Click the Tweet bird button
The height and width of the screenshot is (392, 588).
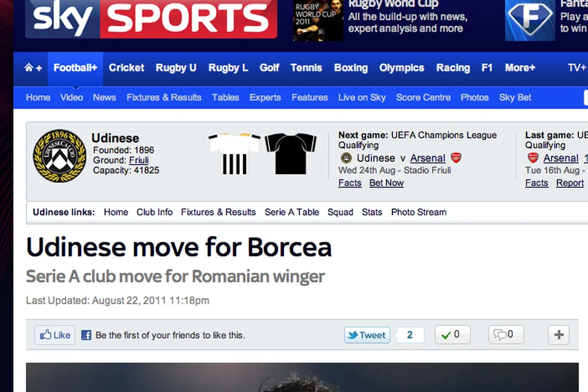(x=367, y=335)
